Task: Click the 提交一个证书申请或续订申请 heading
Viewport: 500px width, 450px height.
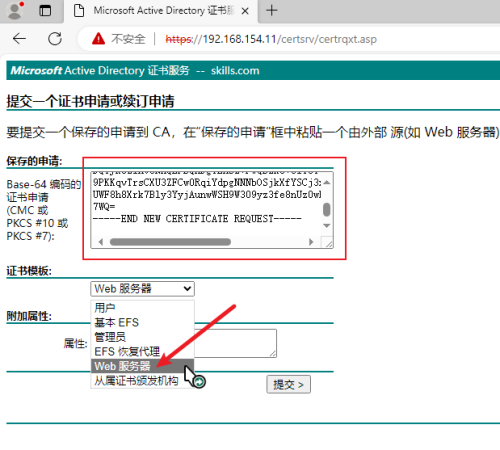Action: [x=90, y=101]
